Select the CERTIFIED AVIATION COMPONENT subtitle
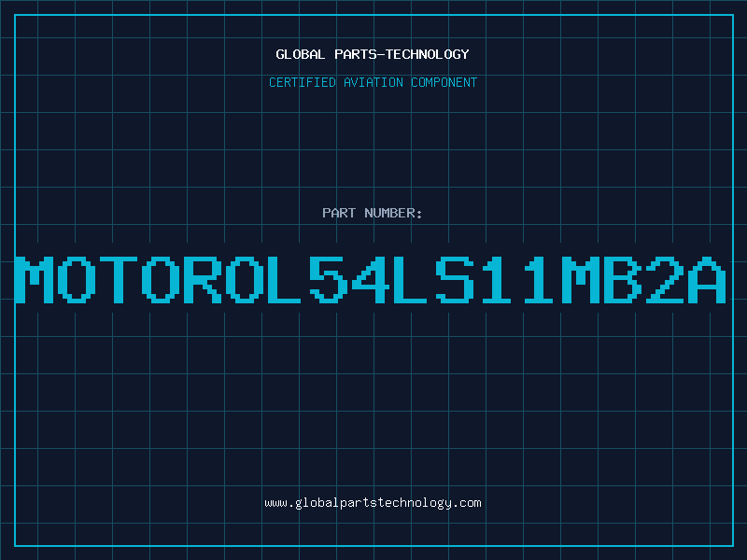This screenshot has width=747, height=560. point(373,82)
